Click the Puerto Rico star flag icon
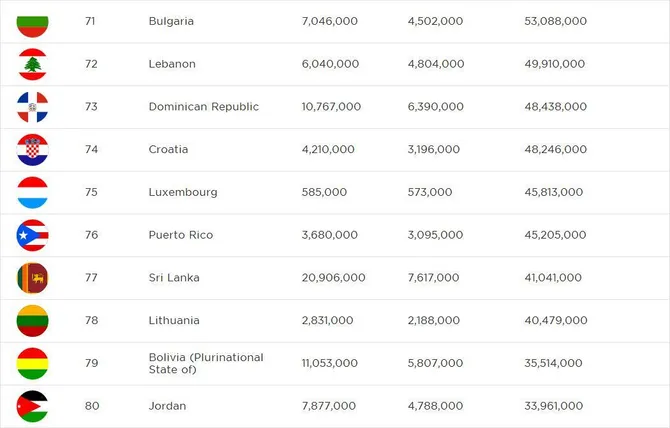Screen dimensions: 670x428 click(x=32, y=235)
